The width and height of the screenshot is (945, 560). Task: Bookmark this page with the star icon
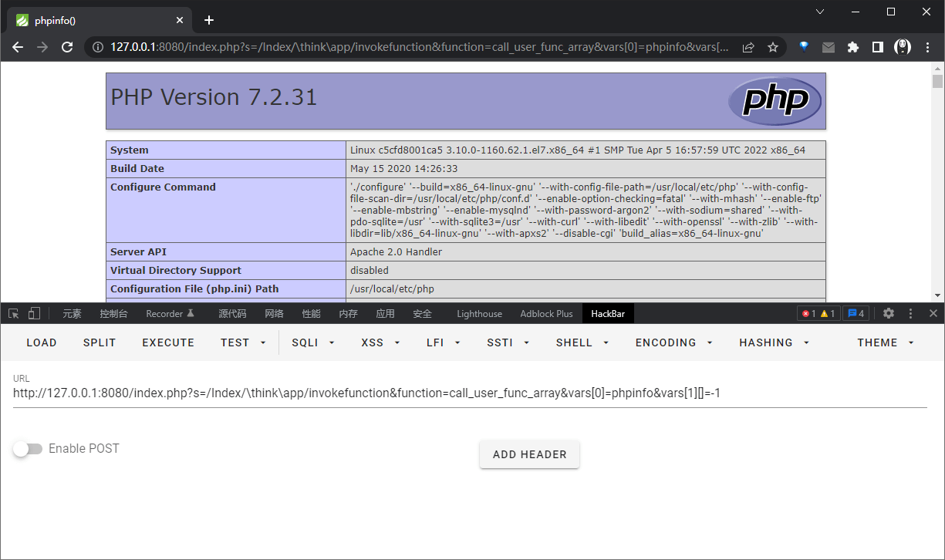point(772,47)
